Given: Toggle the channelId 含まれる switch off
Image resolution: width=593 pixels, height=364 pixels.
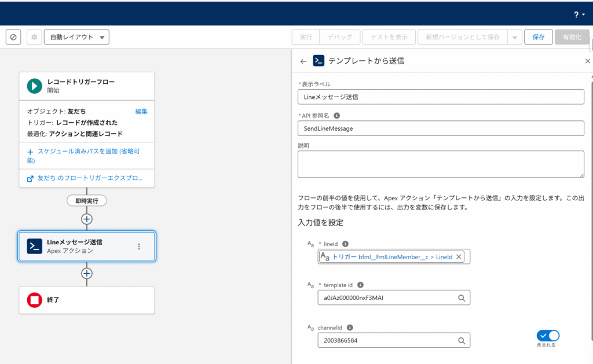Looking at the screenshot, I should coord(547,336).
